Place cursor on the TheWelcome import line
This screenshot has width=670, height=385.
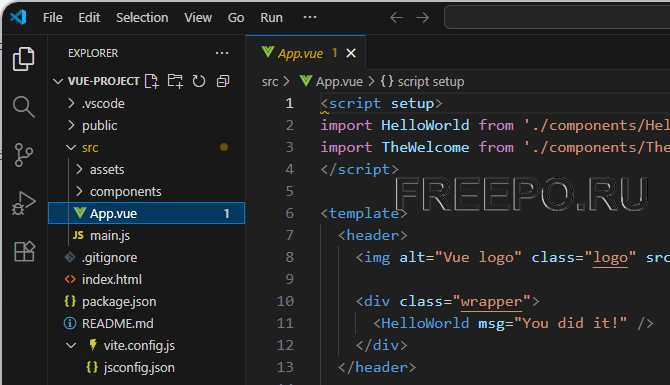pos(495,147)
